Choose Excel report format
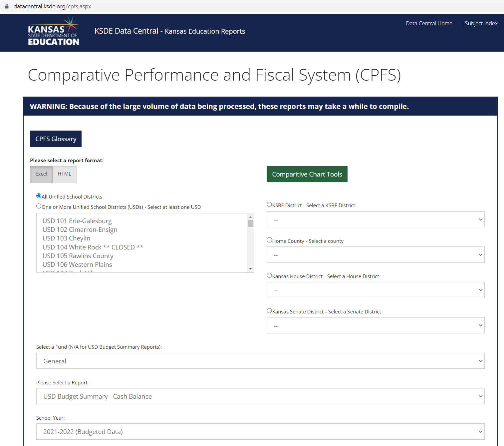Screen dimensions: 504x446 41,174
